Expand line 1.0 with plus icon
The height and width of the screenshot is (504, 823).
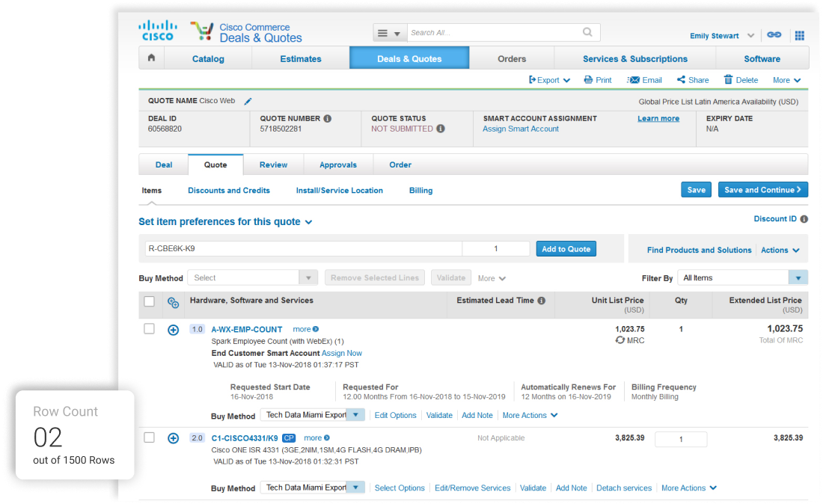click(173, 330)
